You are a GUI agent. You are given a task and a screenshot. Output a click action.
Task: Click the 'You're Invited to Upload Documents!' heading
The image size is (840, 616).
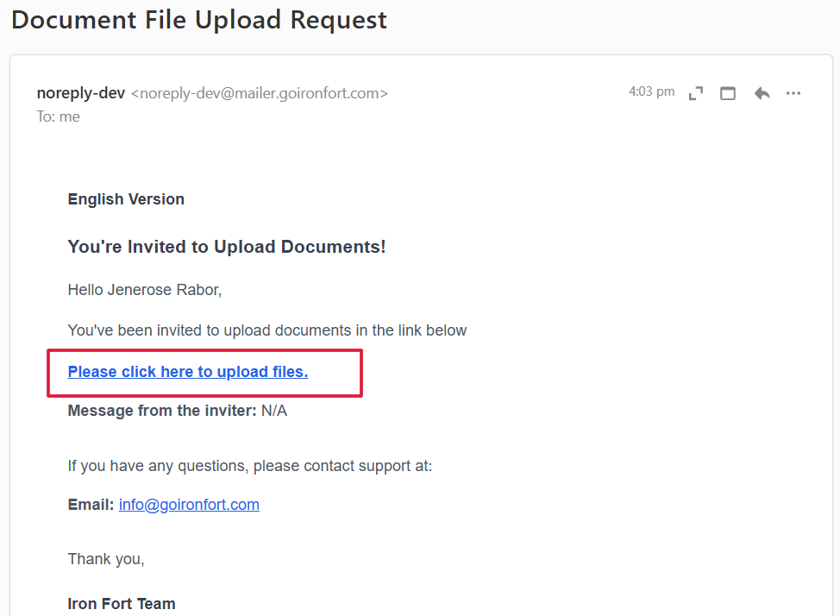(x=227, y=247)
